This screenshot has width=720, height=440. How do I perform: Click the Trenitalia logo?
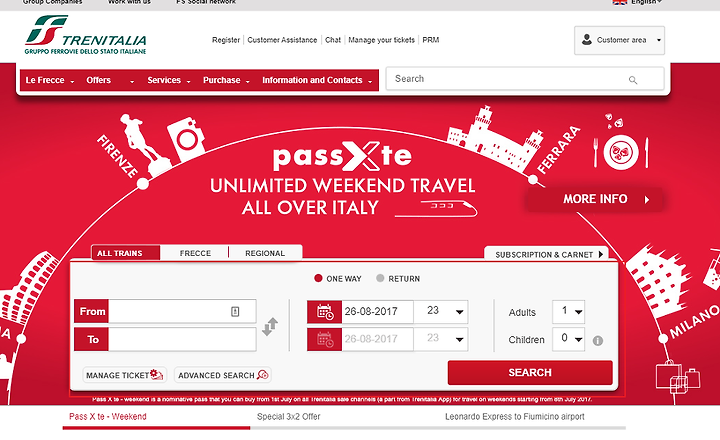click(x=86, y=35)
